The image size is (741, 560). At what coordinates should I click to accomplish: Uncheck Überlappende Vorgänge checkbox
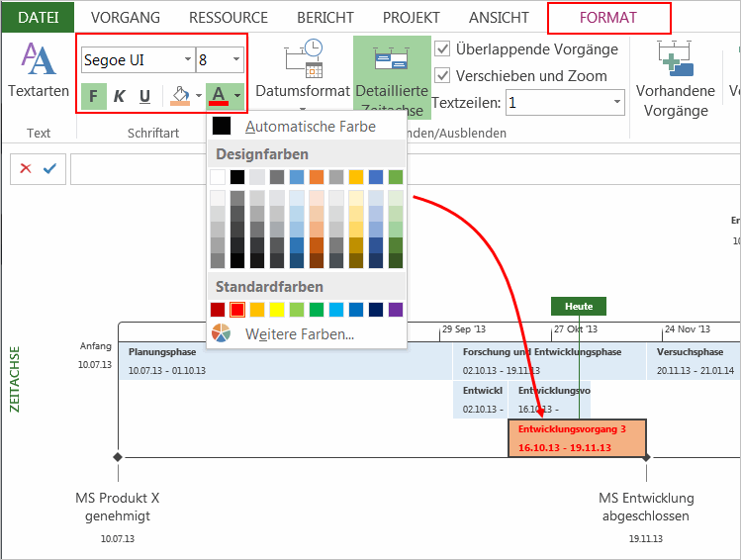[442, 49]
